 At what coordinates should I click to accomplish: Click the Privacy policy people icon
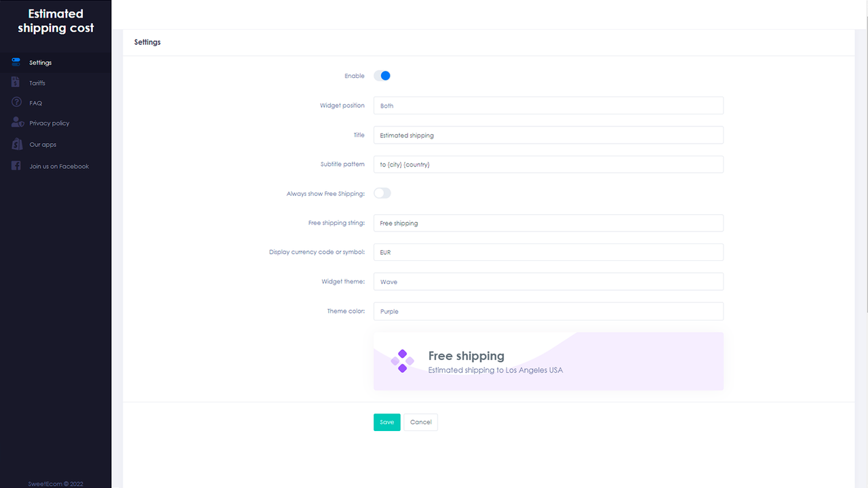tap(15, 123)
